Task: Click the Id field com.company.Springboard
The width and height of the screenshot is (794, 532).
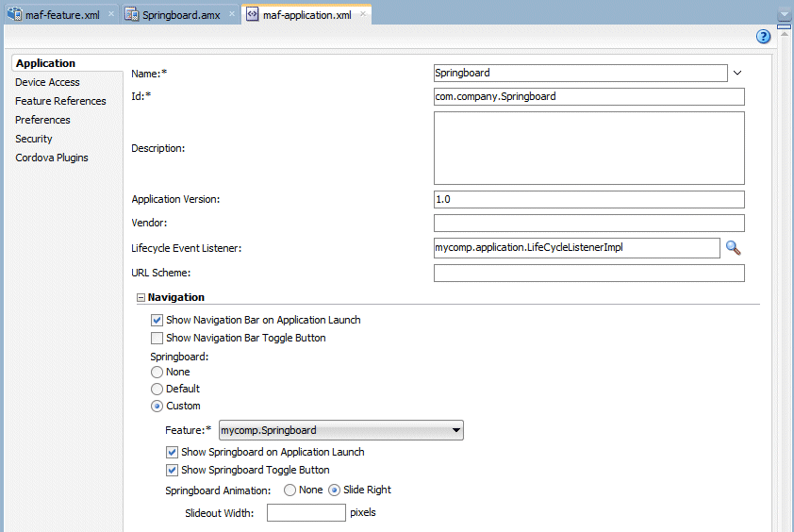Action: 589,97
